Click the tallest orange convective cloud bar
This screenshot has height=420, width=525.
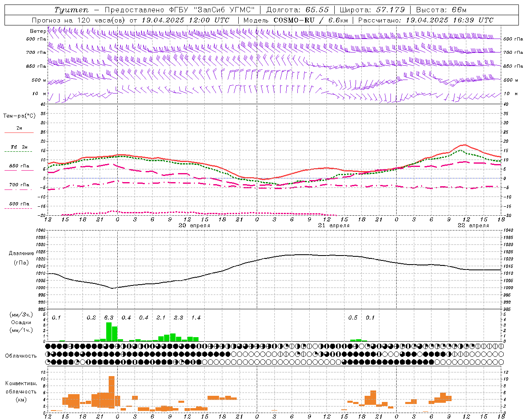tap(112, 392)
